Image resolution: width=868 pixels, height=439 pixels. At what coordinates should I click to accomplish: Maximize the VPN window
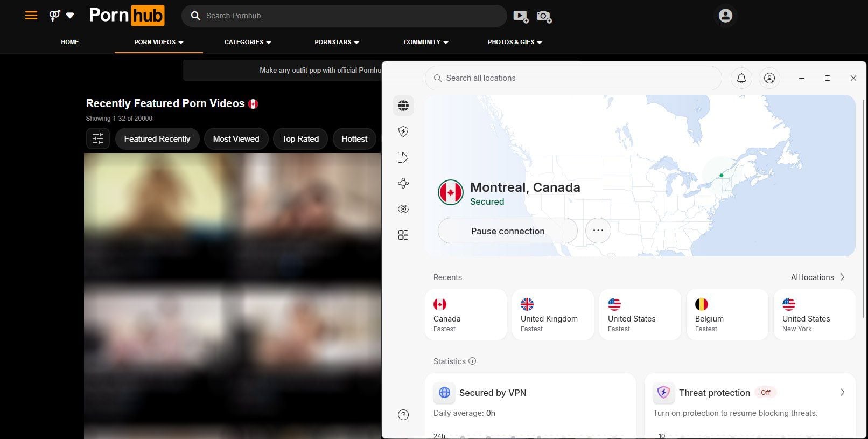pyautogui.click(x=828, y=78)
